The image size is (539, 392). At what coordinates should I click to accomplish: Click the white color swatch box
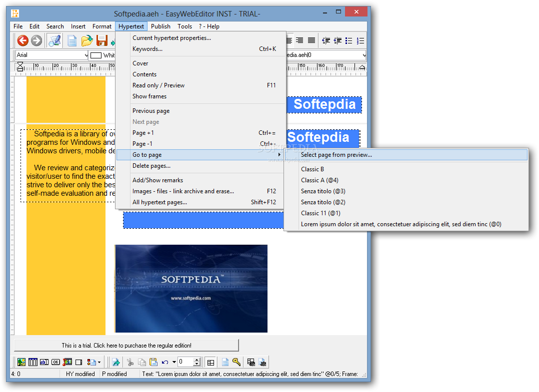[96, 55]
